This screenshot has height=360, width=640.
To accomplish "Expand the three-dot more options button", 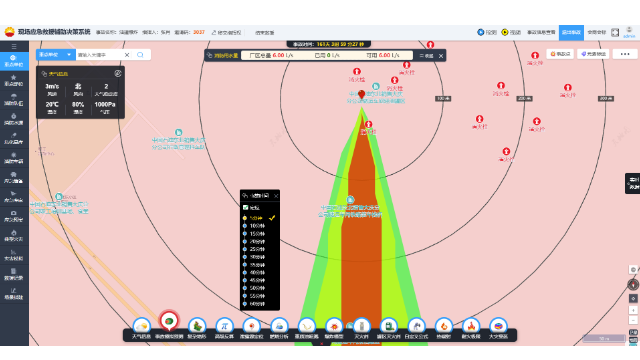I will pyautogui.click(x=624, y=54).
